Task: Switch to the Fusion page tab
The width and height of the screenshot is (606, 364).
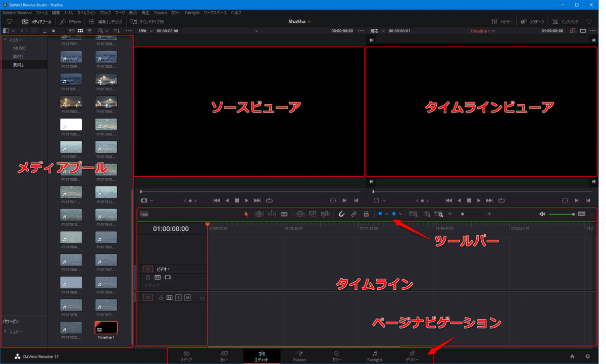Action: (x=299, y=356)
